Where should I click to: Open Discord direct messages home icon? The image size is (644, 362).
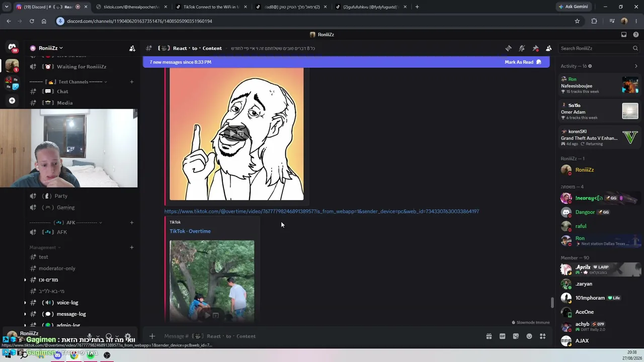(x=12, y=47)
